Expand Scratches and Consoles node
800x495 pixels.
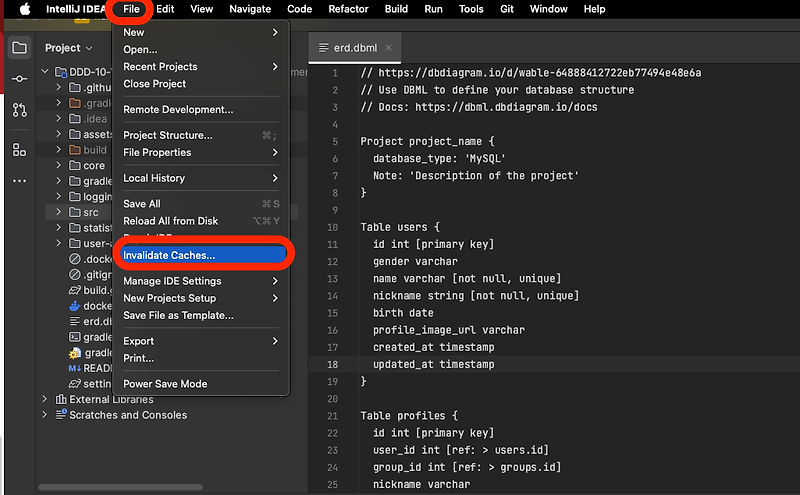(x=45, y=415)
